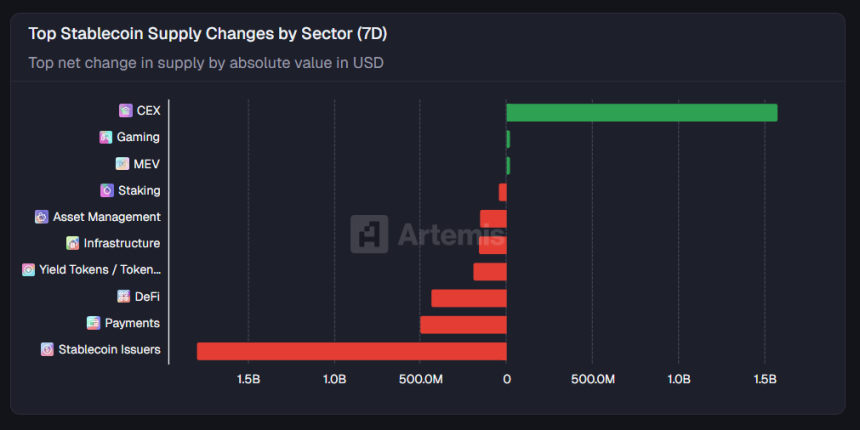Click the DeFi sector icon

click(x=123, y=296)
